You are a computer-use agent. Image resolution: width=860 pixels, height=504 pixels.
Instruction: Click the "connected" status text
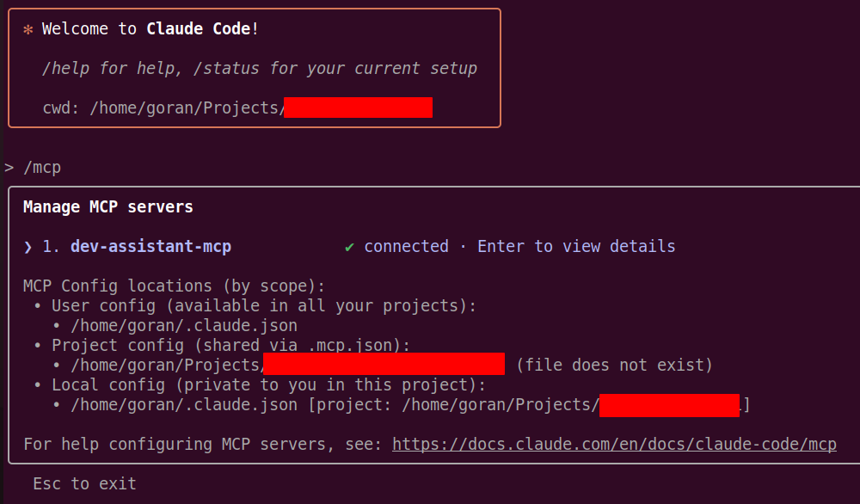point(406,247)
